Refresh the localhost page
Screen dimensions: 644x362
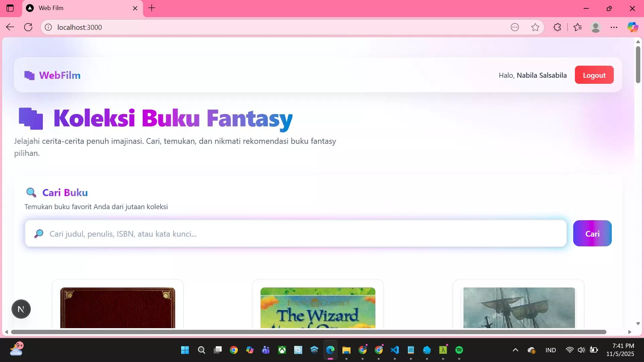28,27
